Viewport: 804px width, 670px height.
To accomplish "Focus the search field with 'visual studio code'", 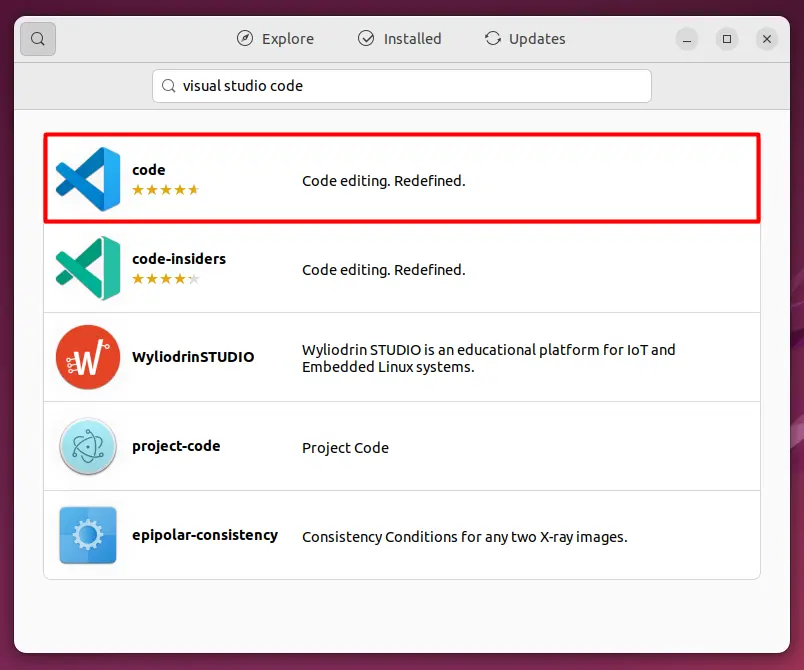I will point(402,86).
